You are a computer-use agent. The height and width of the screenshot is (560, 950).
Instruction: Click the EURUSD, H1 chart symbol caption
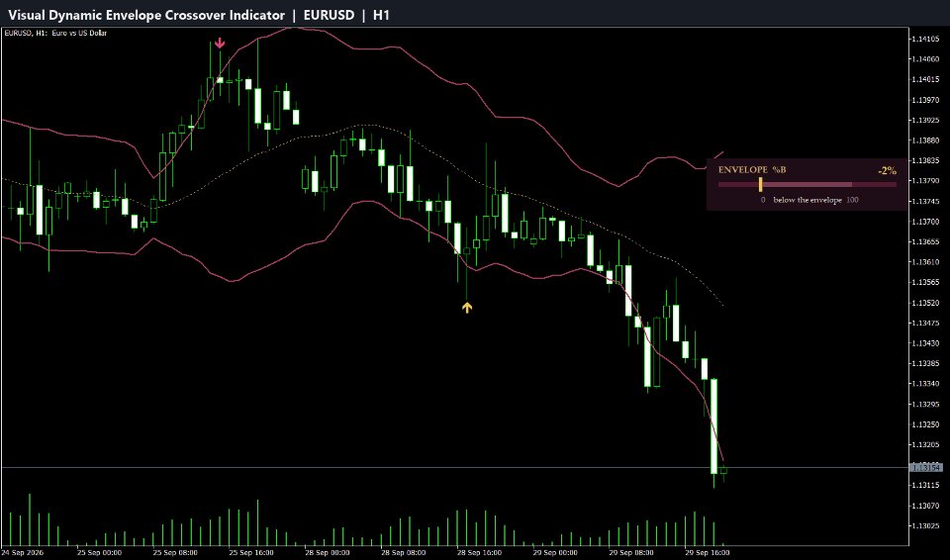[55, 33]
